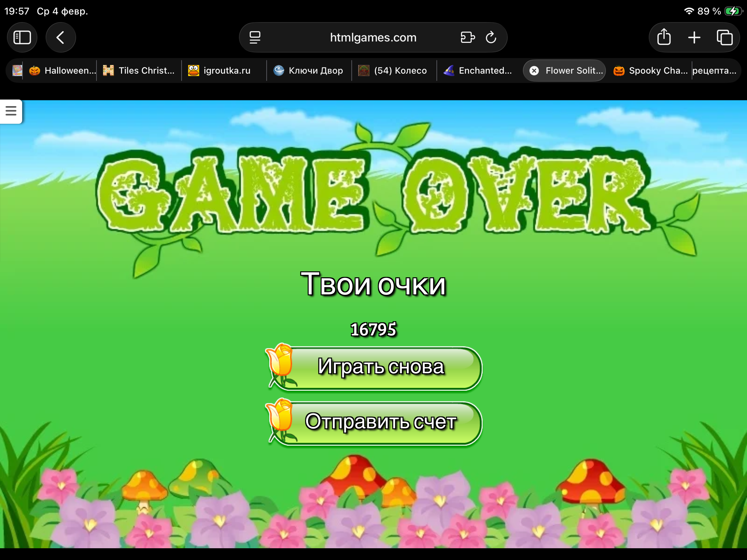747x560 pixels.
Task: Go back to previous page
Action: click(x=61, y=37)
